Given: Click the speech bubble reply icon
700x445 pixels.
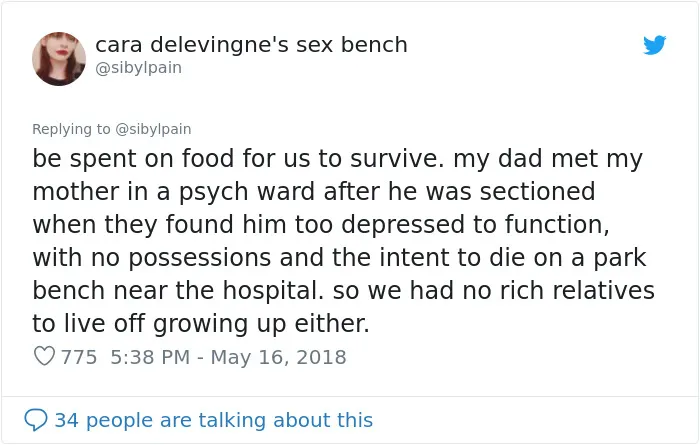Looking at the screenshot, I should pos(36,420).
